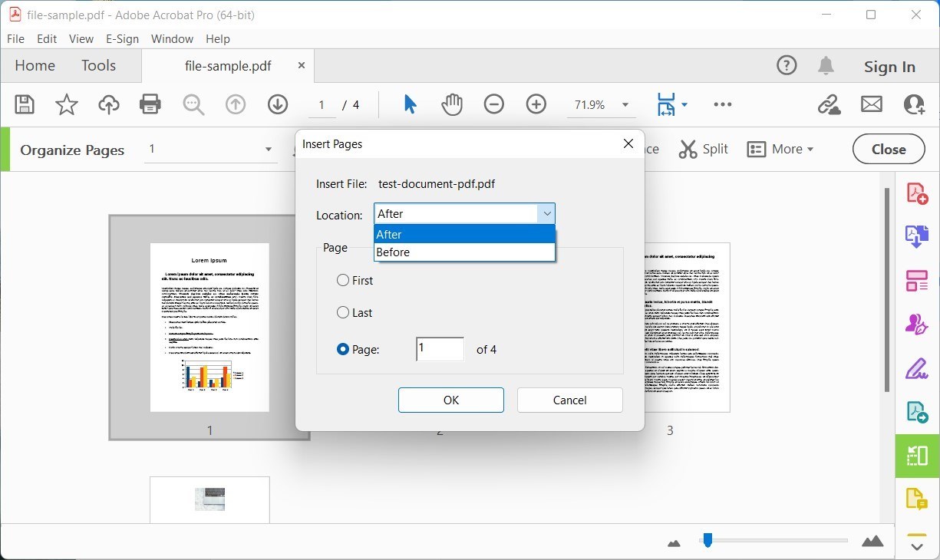
Task: Go to next page with down arrow icon
Action: click(x=278, y=104)
